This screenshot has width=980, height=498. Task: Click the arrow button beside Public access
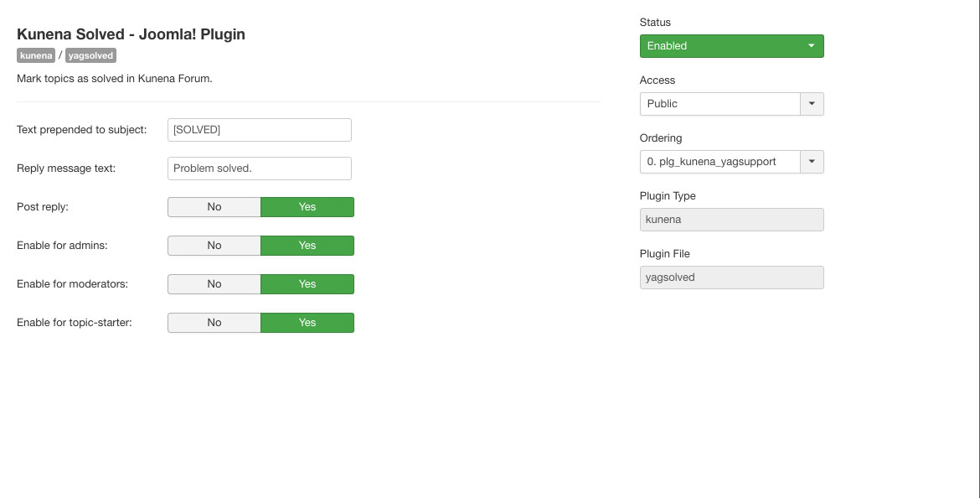click(x=812, y=104)
